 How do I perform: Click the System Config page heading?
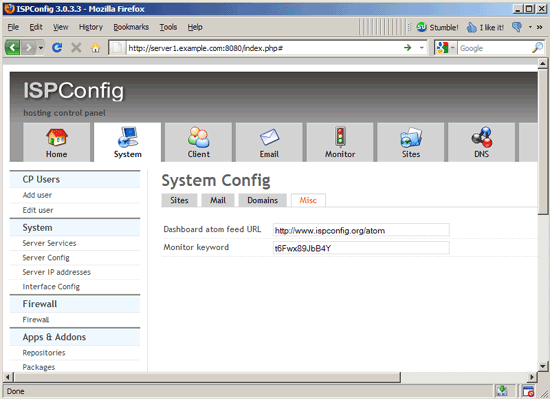pyautogui.click(x=216, y=181)
